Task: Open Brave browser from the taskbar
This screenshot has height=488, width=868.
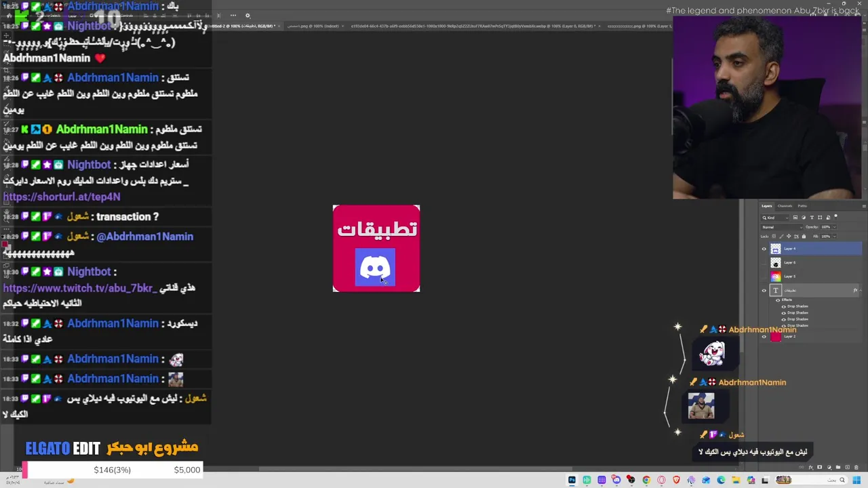Action: pos(677,480)
